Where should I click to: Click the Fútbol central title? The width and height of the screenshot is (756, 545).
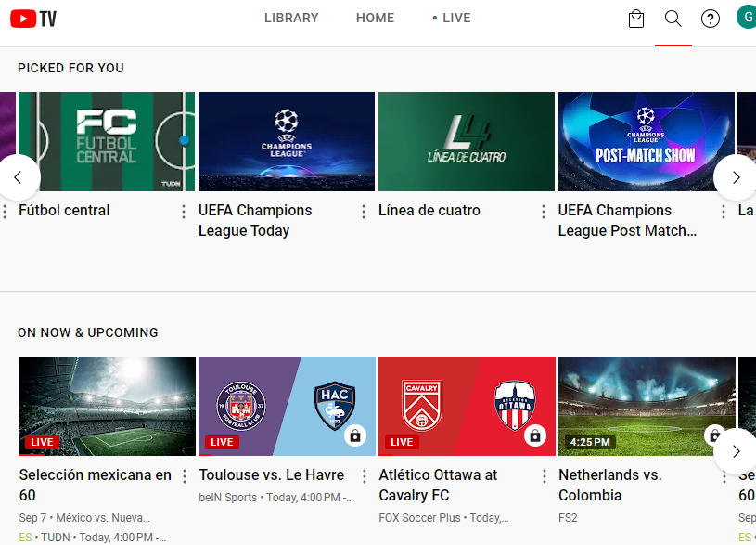64,211
